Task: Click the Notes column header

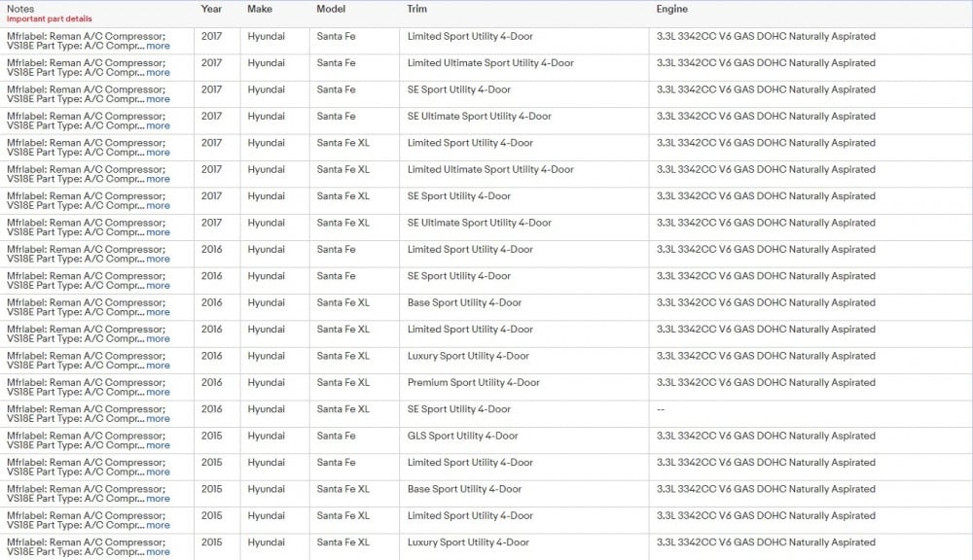Action: tap(20, 9)
